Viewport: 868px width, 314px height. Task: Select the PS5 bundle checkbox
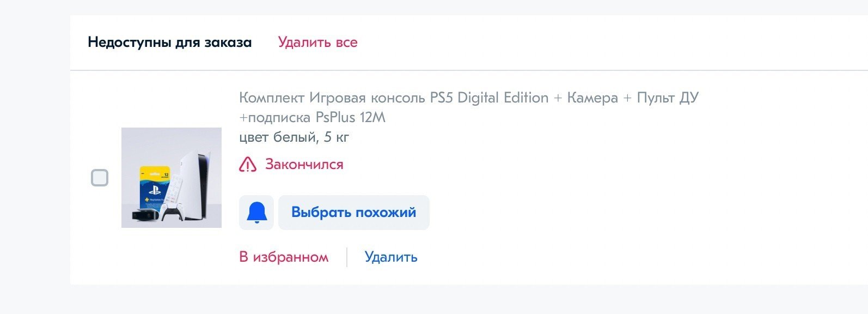100,178
